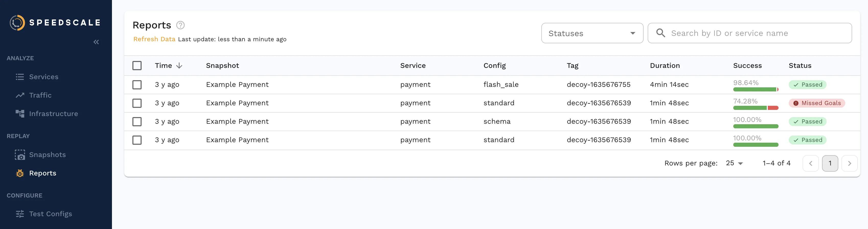Click the Traffic trend-line icon
This screenshot has height=229, width=868.
pyautogui.click(x=20, y=95)
